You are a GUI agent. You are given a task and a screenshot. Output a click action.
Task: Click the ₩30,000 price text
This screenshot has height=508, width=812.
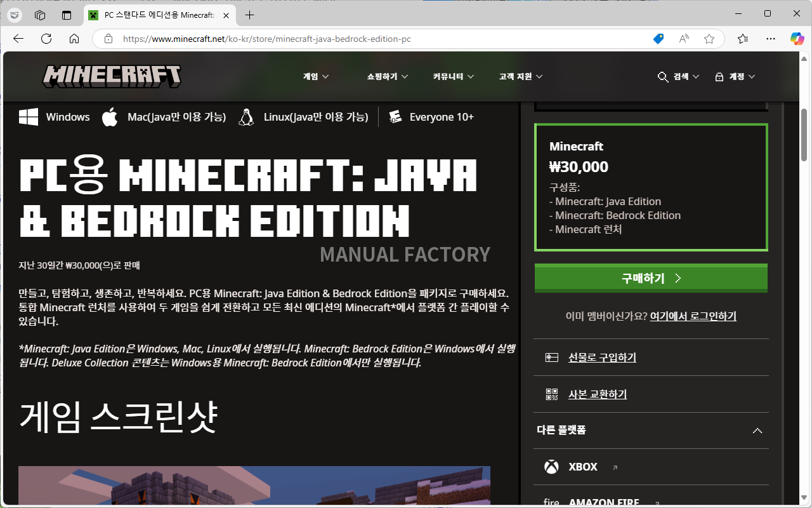click(579, 167)
